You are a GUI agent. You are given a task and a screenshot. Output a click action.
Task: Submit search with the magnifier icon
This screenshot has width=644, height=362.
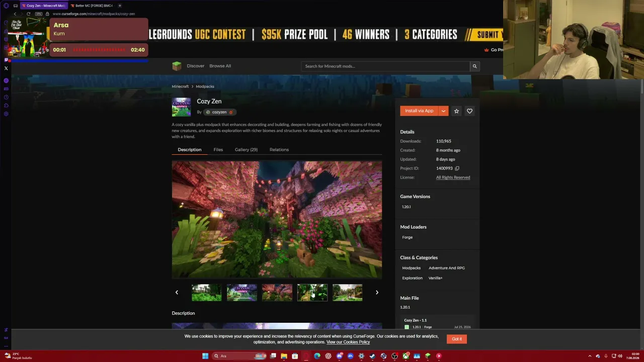click(474, 66)
